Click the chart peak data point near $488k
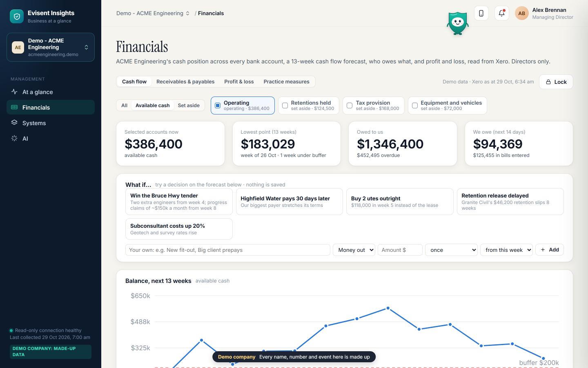This screenshot has width=588, height=368. point(388,308)
